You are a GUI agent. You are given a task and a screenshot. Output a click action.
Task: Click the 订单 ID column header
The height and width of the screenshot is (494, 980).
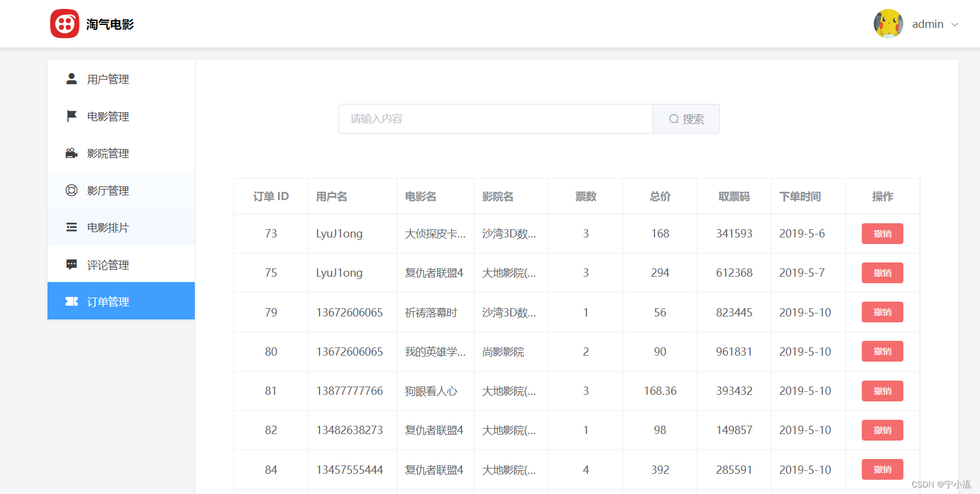point(271,197)
